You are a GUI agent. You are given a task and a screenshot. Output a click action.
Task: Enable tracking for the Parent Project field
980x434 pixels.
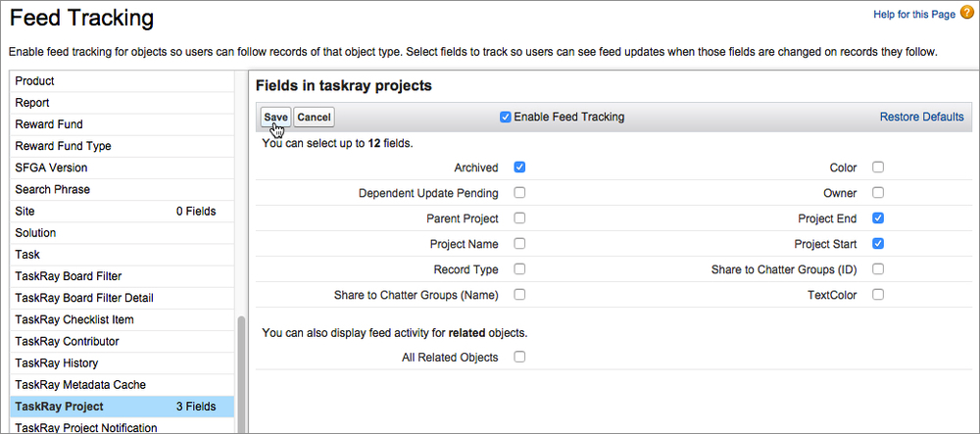click(519, 218)
